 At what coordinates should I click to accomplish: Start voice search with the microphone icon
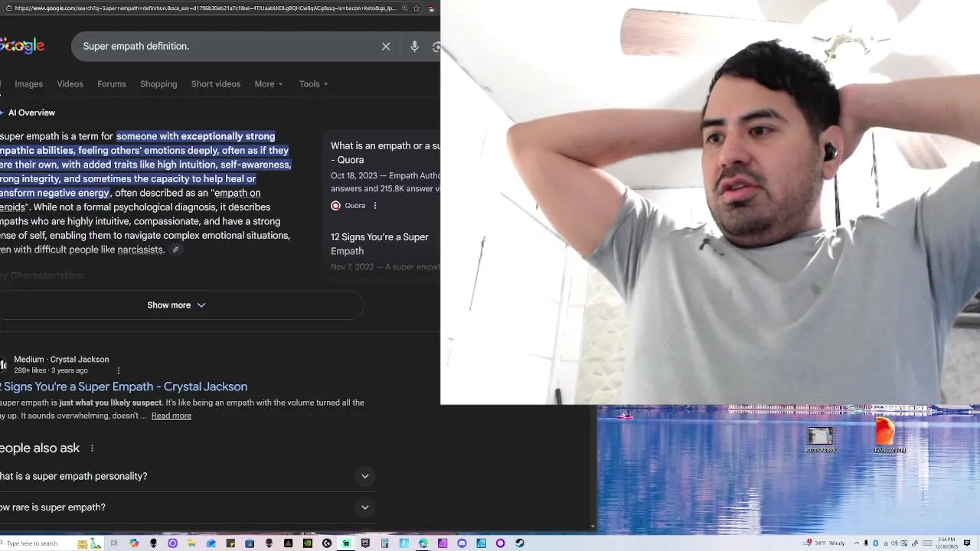(414, 47)
